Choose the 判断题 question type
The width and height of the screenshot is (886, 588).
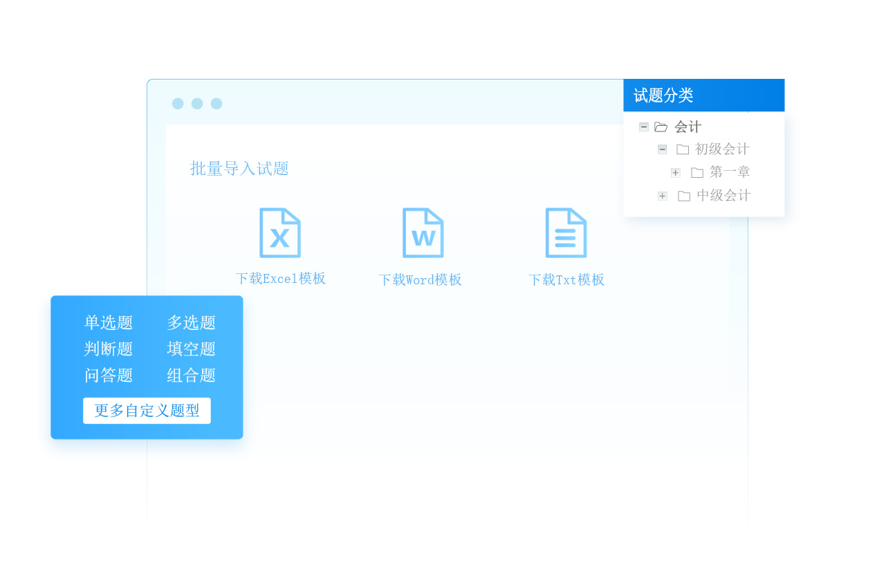coord(109,349)
